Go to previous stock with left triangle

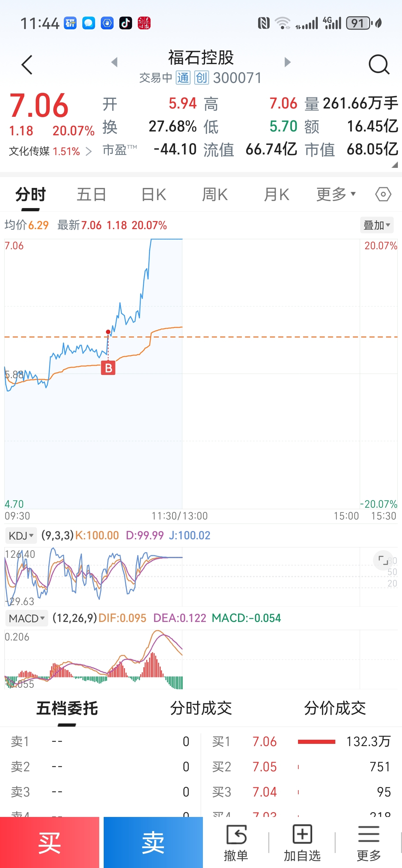click(x=115, y=62)
